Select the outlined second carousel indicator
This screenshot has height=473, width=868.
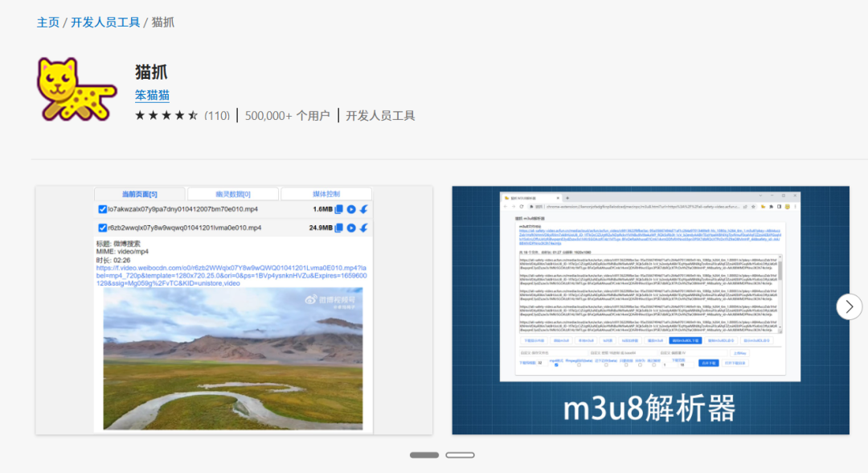(x=460, y=455)
